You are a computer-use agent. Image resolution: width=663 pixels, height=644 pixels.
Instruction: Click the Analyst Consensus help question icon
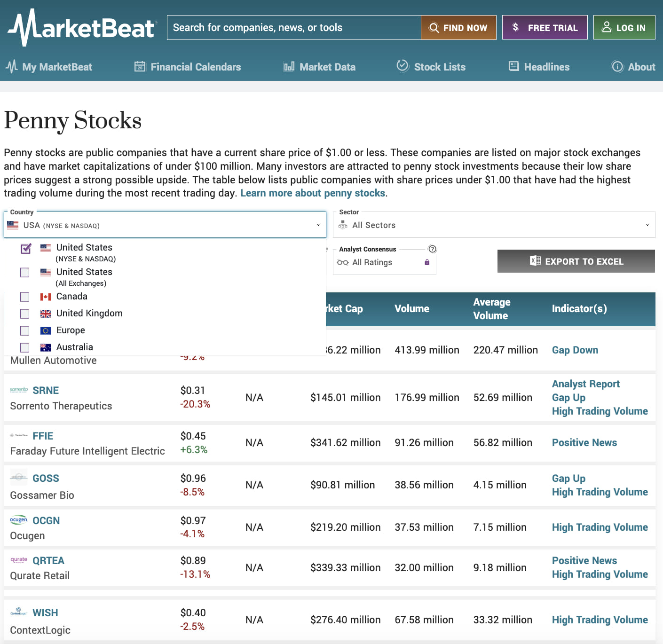433,249
